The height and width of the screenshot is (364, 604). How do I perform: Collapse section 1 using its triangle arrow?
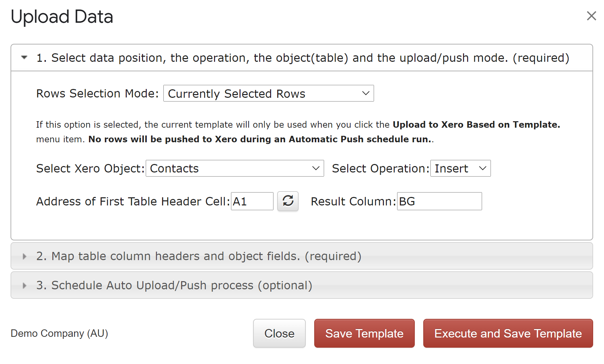24,57
